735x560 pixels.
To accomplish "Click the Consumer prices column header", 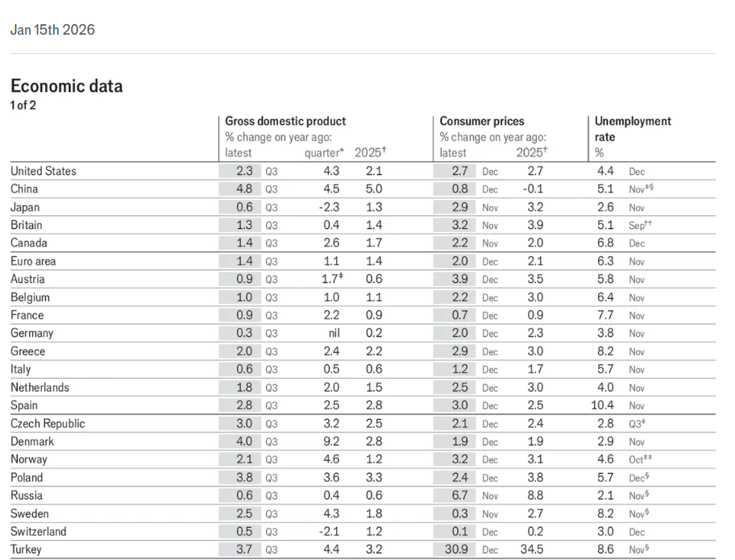I will coord(481,122).
